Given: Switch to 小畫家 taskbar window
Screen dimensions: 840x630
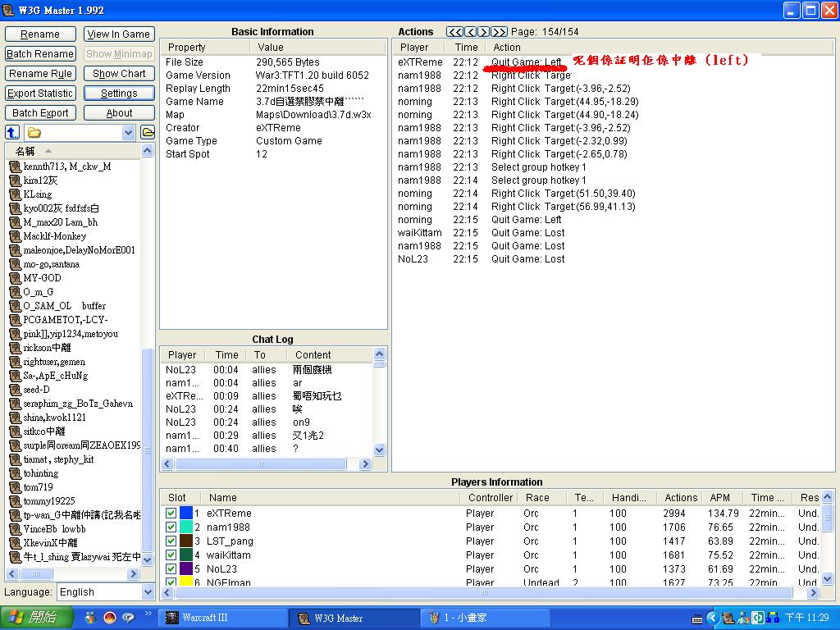Looking at the screenshot, I should [x=484, y=618].
